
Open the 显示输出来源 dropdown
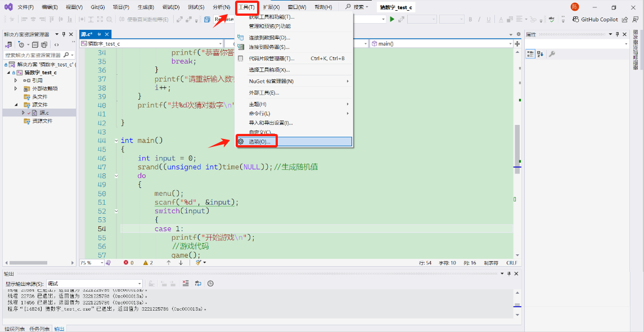point(95,284)
